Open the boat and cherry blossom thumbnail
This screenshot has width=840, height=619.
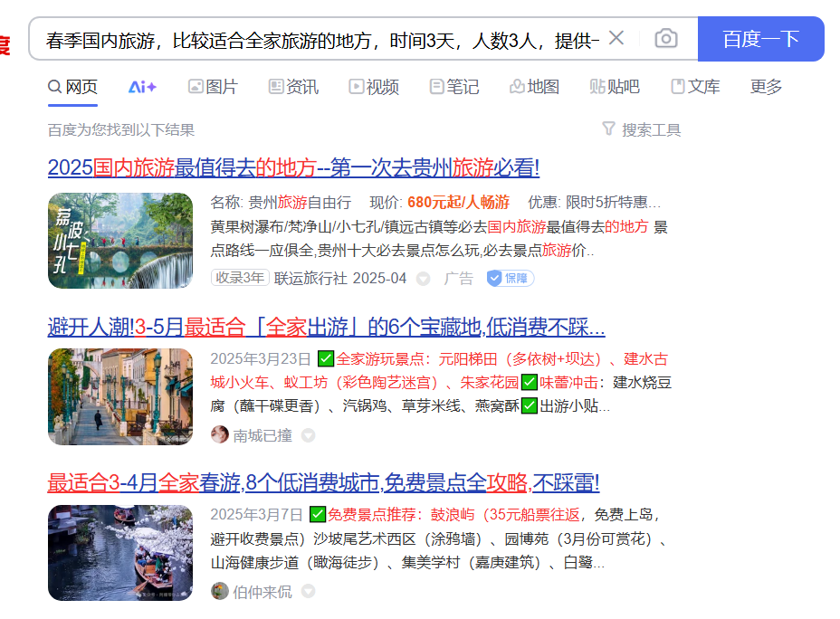(x=120, y=553)
